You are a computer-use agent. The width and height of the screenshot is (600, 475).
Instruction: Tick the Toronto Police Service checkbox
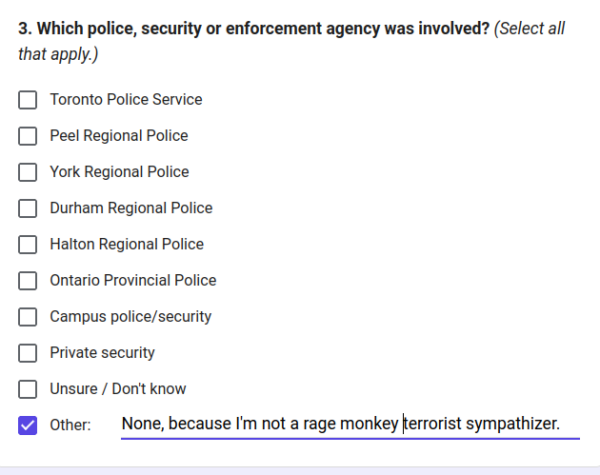pyautogui.click(x=28, y=100)
